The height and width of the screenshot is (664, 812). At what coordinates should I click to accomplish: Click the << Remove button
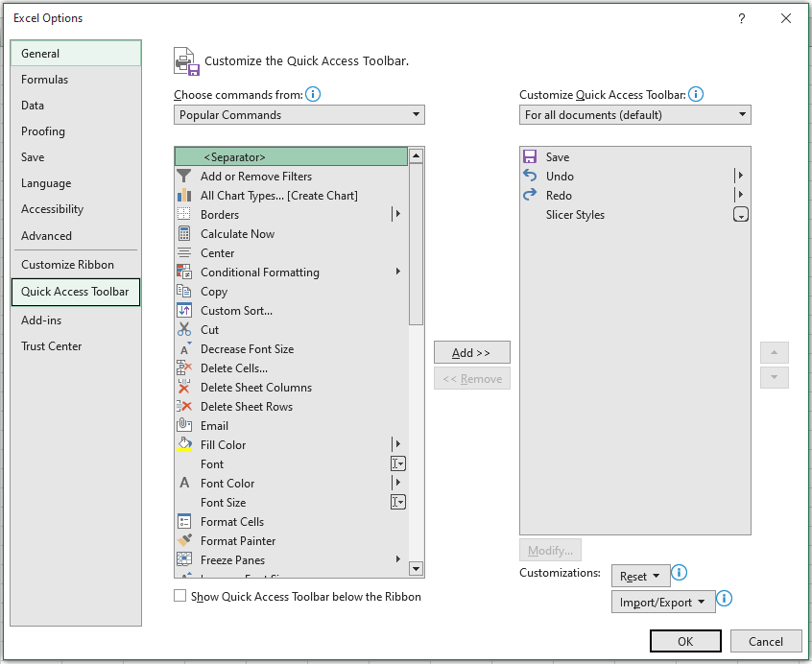pos(472,378)
